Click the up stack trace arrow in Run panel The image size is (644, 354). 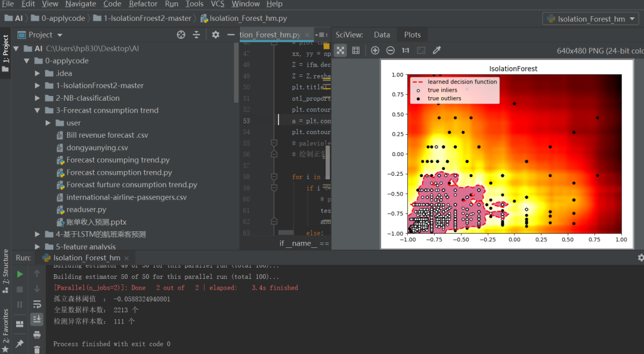coord(37,274)
